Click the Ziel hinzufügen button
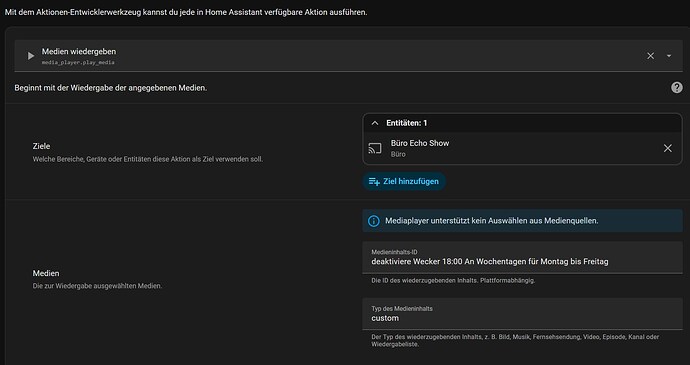 (404, 181)
